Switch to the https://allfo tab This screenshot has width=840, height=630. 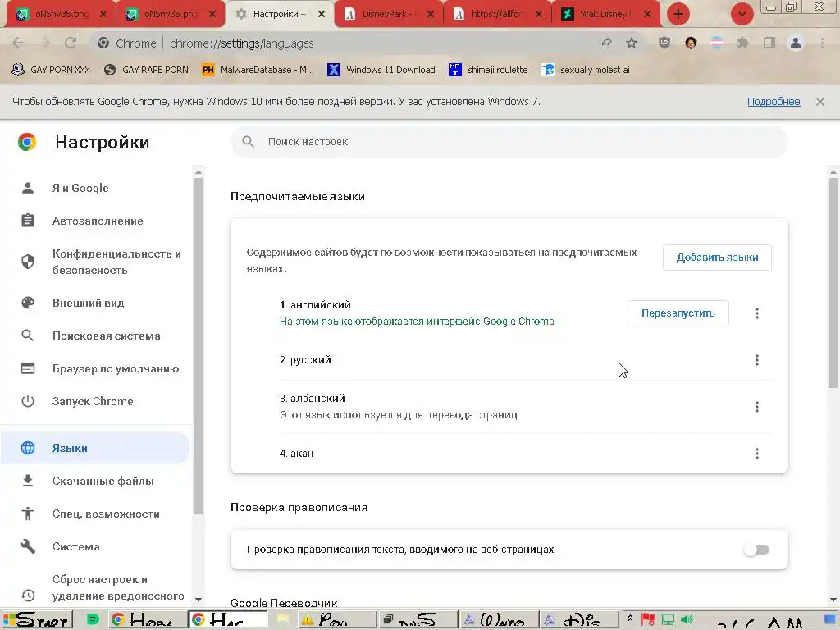pyautogui.click(x=498, y=15)
